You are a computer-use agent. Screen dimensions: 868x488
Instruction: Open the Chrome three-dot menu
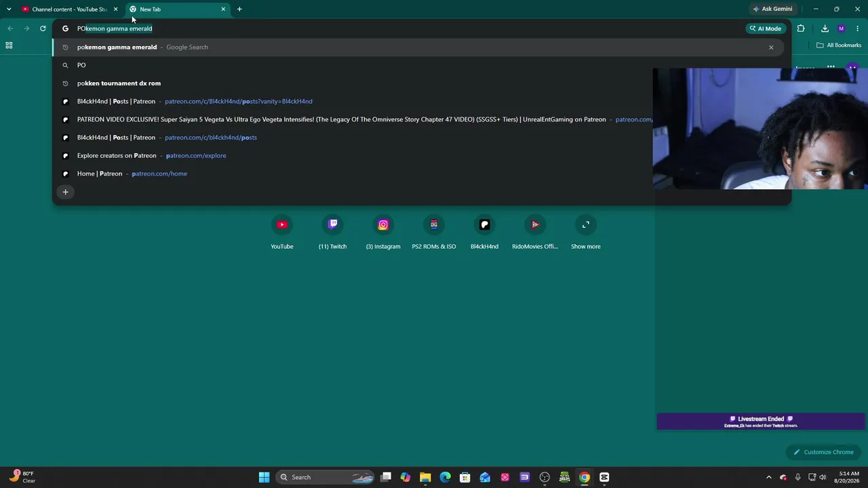[858, 28]
